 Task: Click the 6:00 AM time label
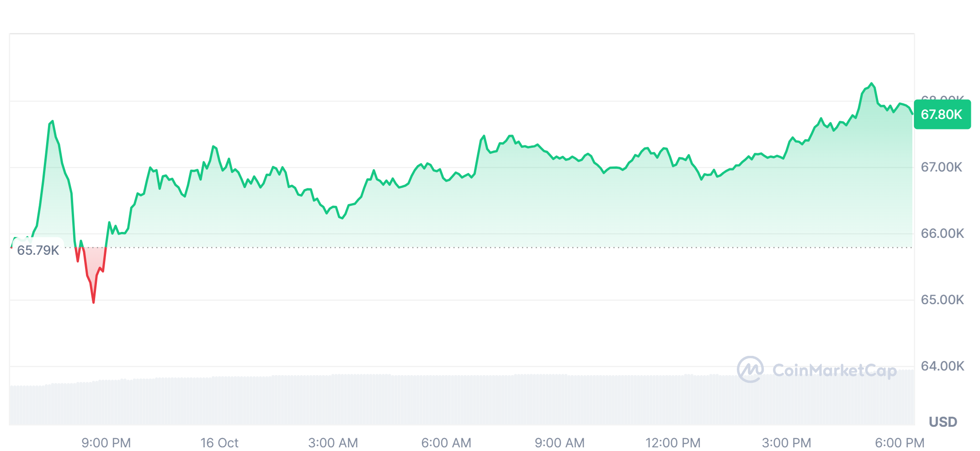(x=446, y=443)
